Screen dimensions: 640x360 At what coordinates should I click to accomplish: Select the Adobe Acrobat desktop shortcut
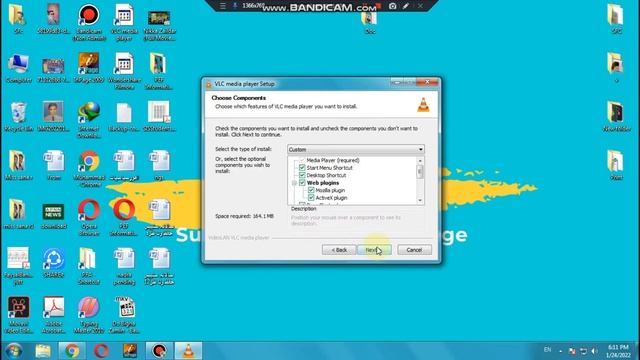[53, 315]
